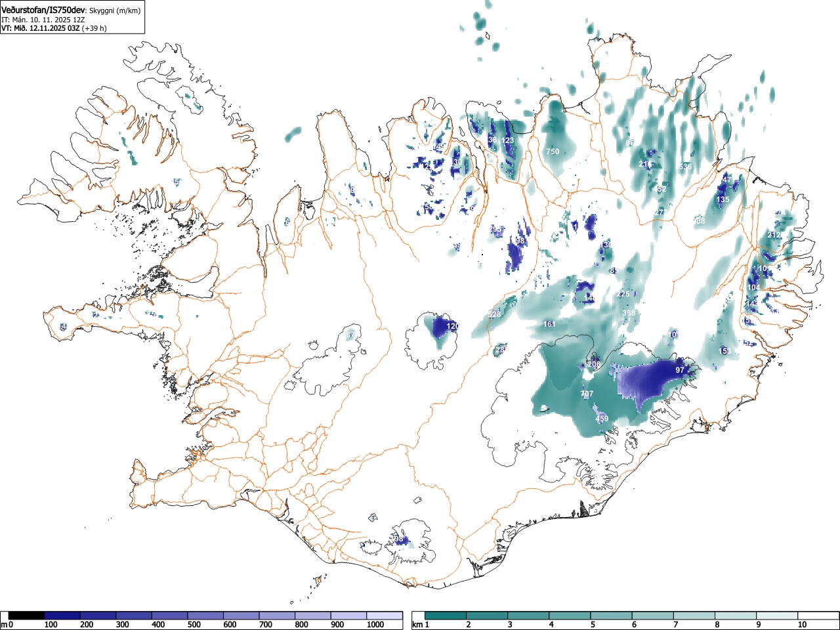Screen dimensions: 840x630
Task: Click the map value '707' on Vatnajökull
Action: (x=587, y=394)
